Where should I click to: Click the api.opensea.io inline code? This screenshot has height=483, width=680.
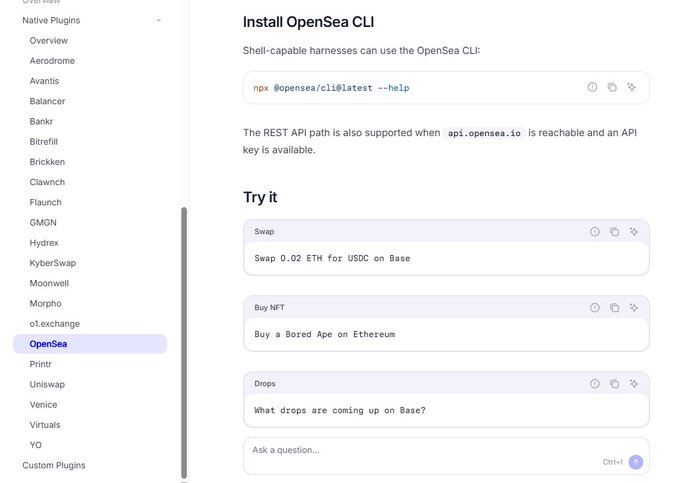(484, 133)
